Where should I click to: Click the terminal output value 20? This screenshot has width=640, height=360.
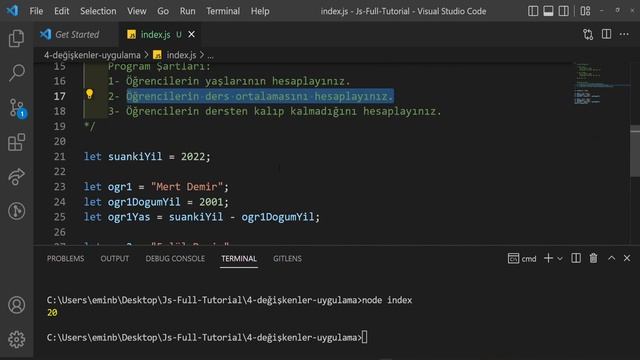pos(52,313)
